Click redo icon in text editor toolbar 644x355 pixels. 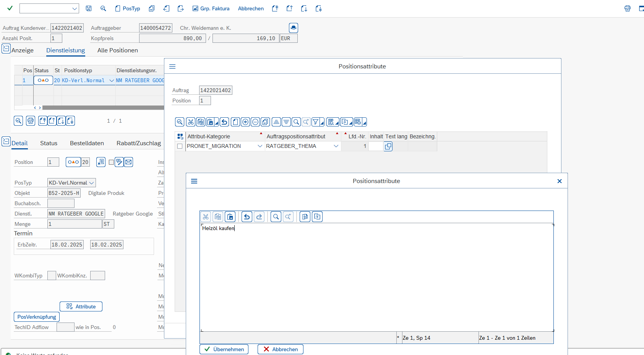click(x=259, y=217)
